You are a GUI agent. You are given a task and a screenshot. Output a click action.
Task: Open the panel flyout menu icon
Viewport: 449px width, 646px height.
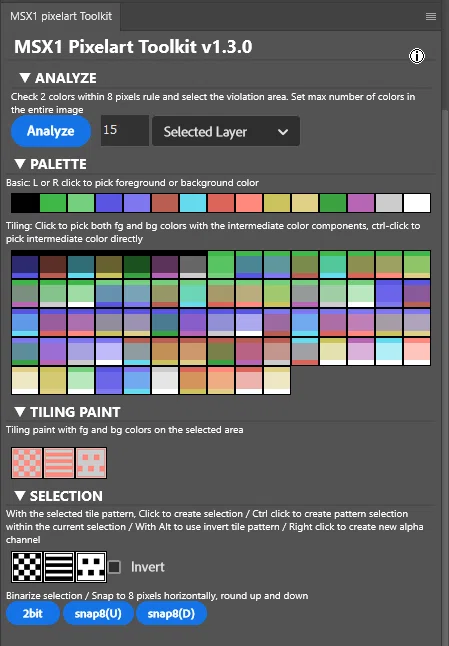pyautogui.click(x=431, y=16)
